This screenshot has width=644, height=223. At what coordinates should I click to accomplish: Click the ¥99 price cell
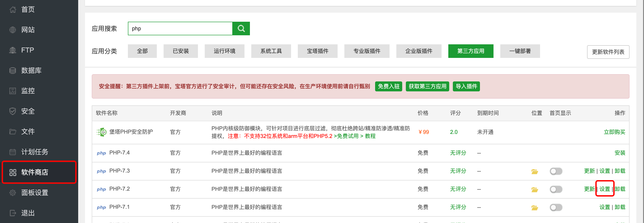click(x=423, y=132)
